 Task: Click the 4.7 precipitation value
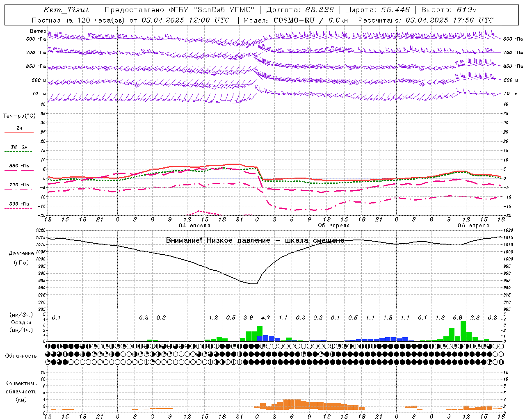(266, 317)
